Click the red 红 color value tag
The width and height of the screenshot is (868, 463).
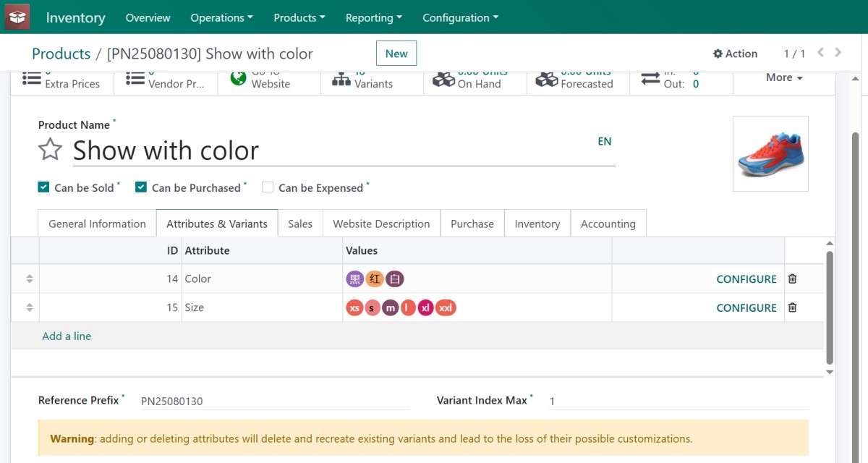click(374, 279)
